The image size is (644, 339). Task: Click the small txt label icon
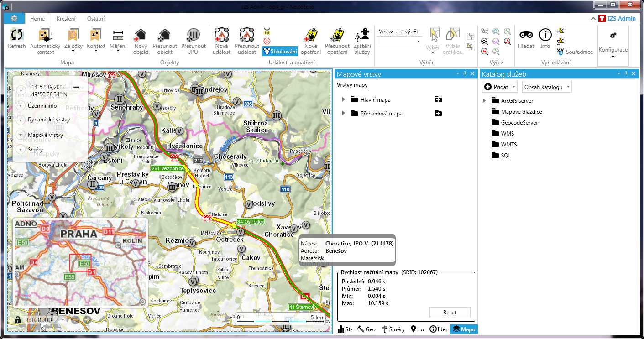click(x=267, y=32)
